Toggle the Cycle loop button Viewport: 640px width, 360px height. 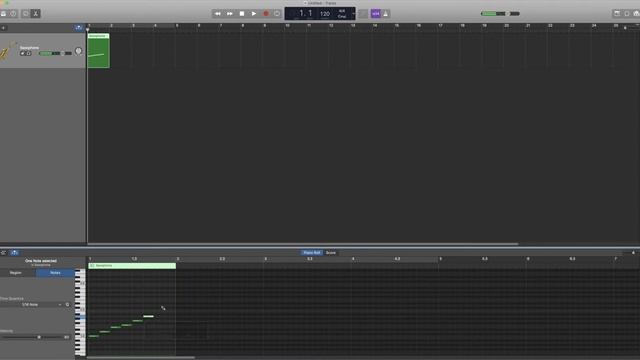pyautogui.click(x=277, y=13)
